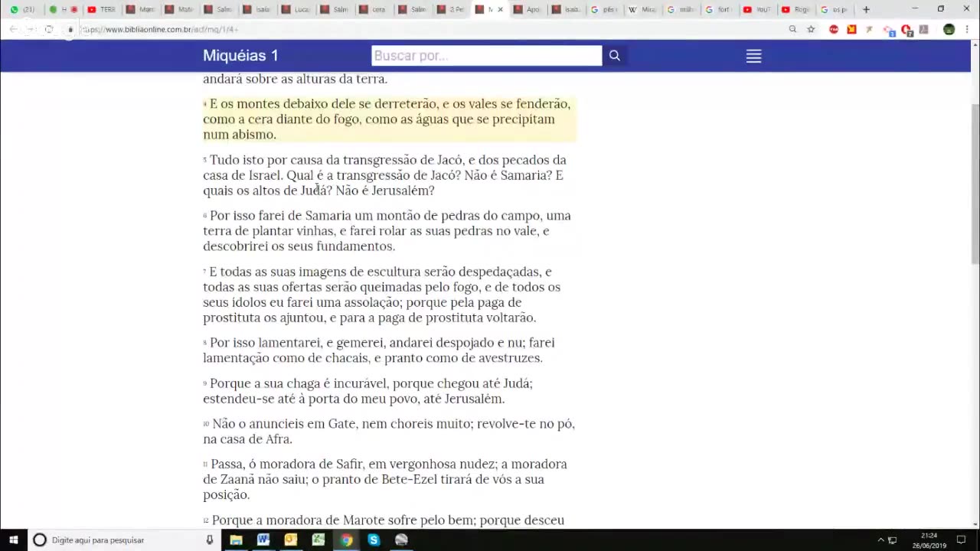Open Skype from the taskbar
This screenshot has width=980, height=551.
(374, 540)
